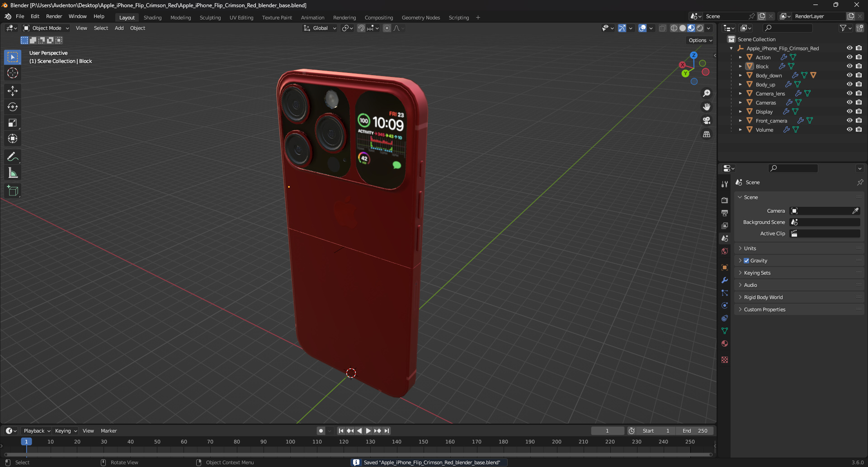The height and width of the screenshot is (467, 868).
Task: Select Camera_lens in the outliner
Action: (x=770, y=94)
